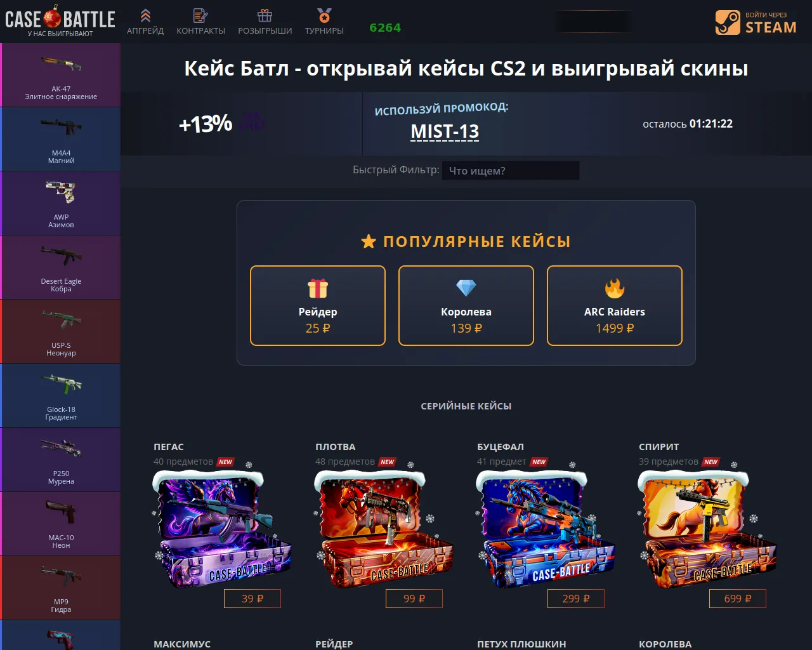Open the Desert Eagle Кобра drop item

[x=61, y=267]
